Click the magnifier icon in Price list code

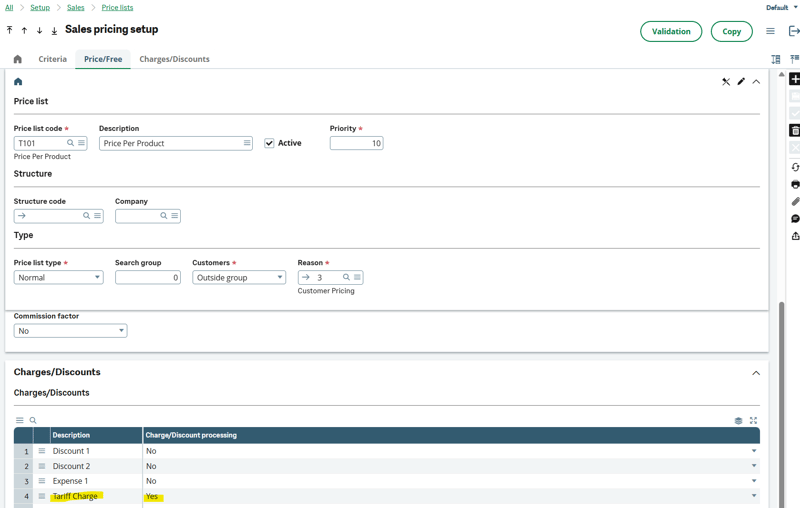click(x=71, y=144)
